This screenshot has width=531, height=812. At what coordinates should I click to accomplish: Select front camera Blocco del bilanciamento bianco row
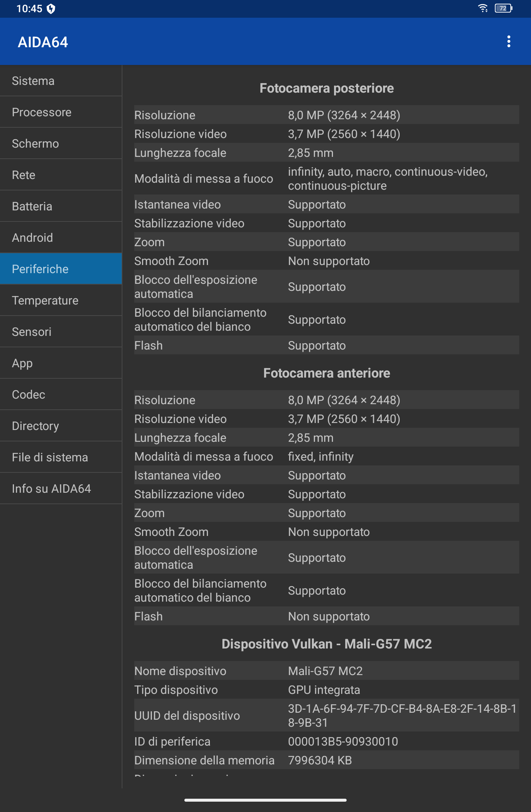[x=327, y=590]
